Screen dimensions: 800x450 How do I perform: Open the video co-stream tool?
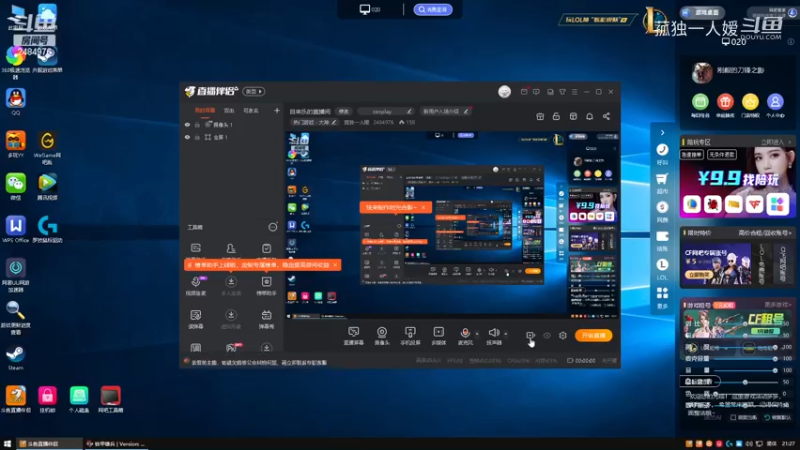pos(195,286)
